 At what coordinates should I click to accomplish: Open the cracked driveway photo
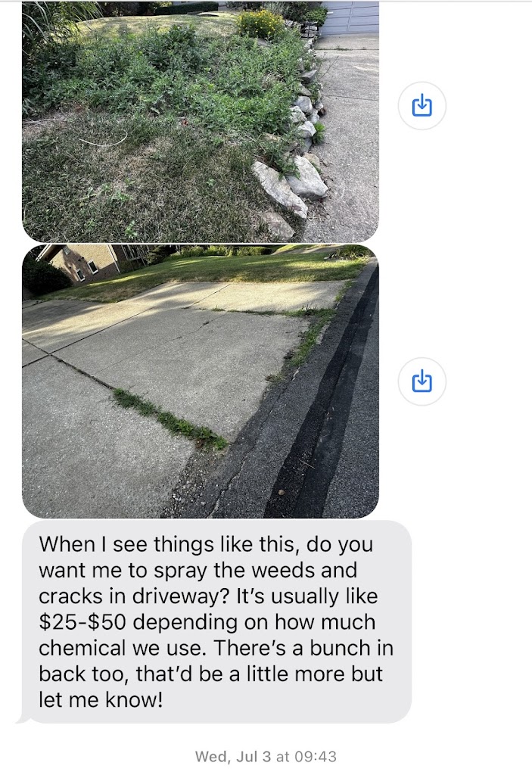pyautogui.click(x=201, y=381)
